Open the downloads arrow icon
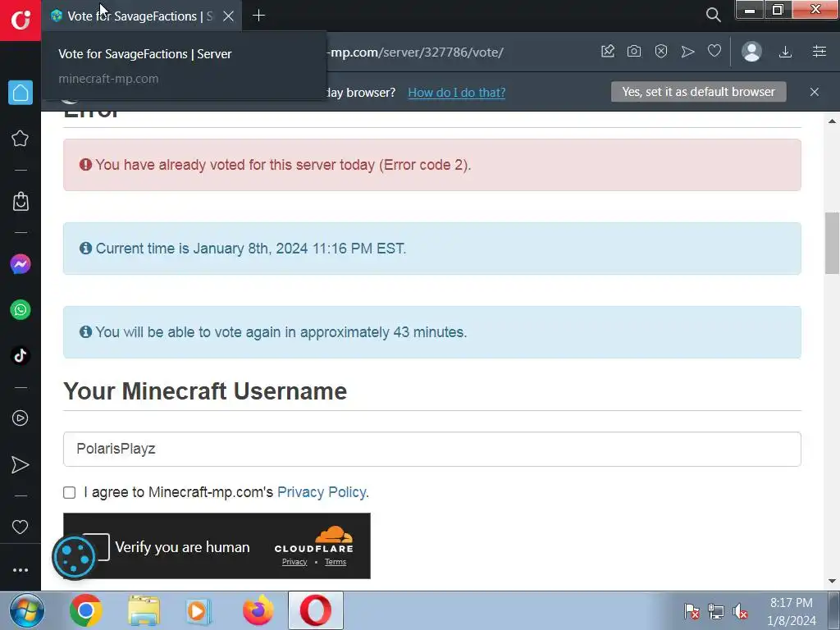The width and height of the screenshot is (840, 630). tap(785, 52)
